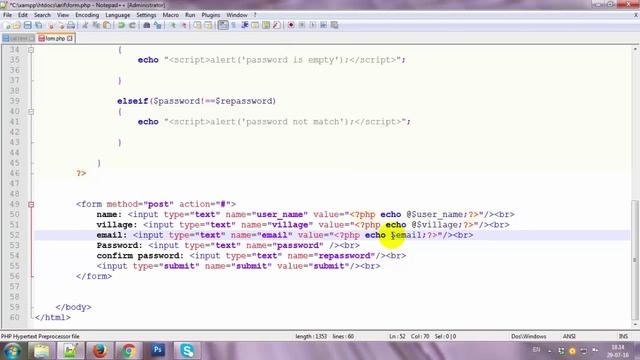Image resolution: width=640 pixels, height=360 pixels.
Task: Collapse the fold marker at line 34
Action: (x=31, y=50)
